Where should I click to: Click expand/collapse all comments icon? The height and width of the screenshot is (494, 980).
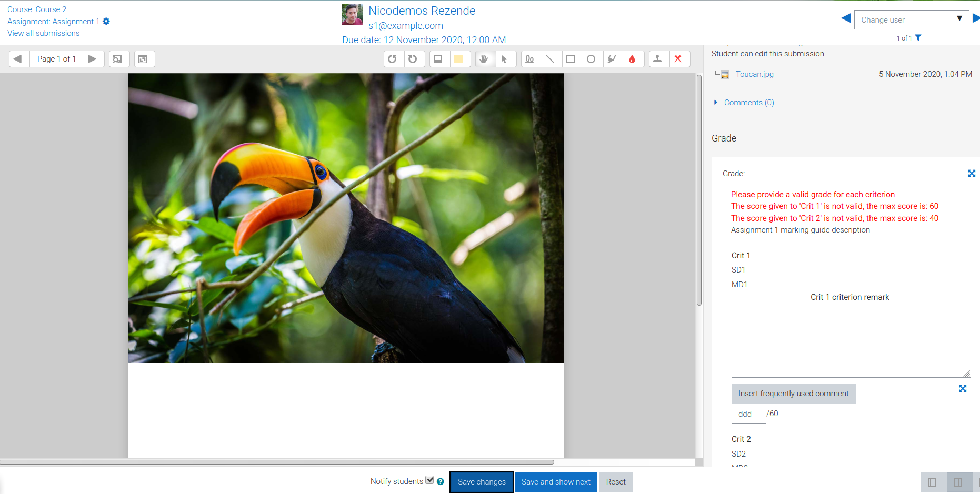click(143, 59)
